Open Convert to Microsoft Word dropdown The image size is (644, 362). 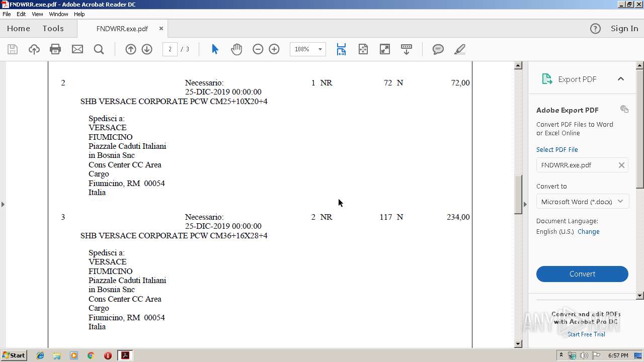(x=582, y=202)
